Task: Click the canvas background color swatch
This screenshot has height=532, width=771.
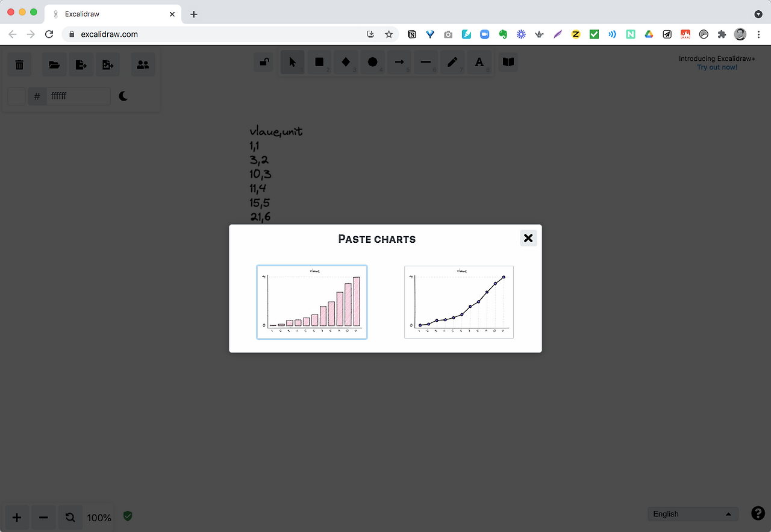Action: [x=16, y=96]
